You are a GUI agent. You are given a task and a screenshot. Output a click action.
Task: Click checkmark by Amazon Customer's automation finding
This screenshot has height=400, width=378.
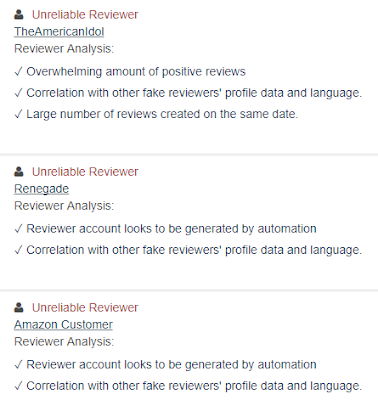click(x=18, y=364)
